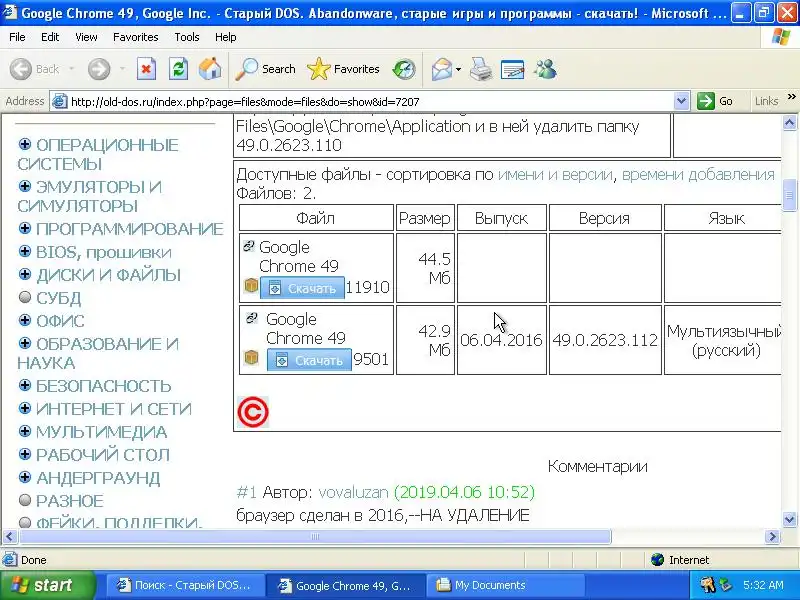Click the page icon in the address bar

60,101
